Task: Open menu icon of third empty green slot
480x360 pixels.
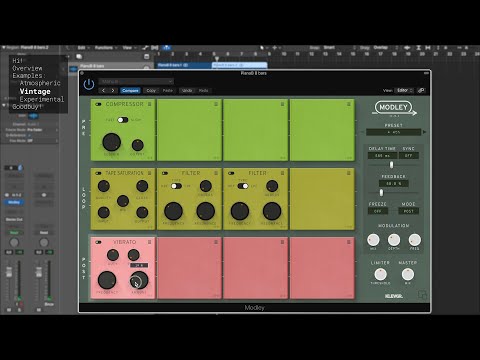Action: pyautogui.click(x=282, y=104)
